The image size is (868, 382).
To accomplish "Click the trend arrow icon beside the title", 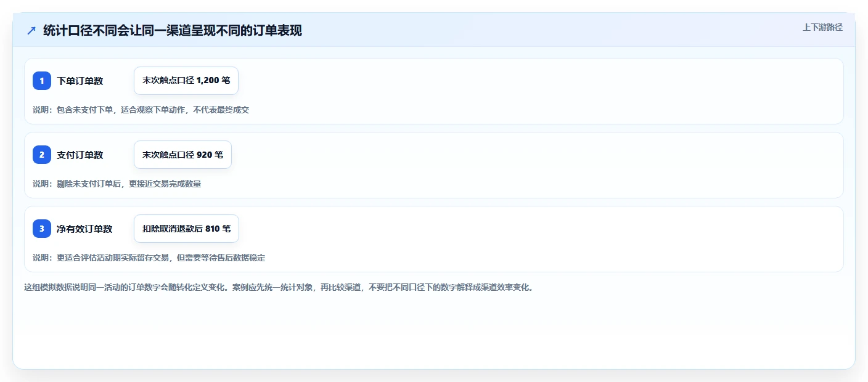I will click(31, 30).
